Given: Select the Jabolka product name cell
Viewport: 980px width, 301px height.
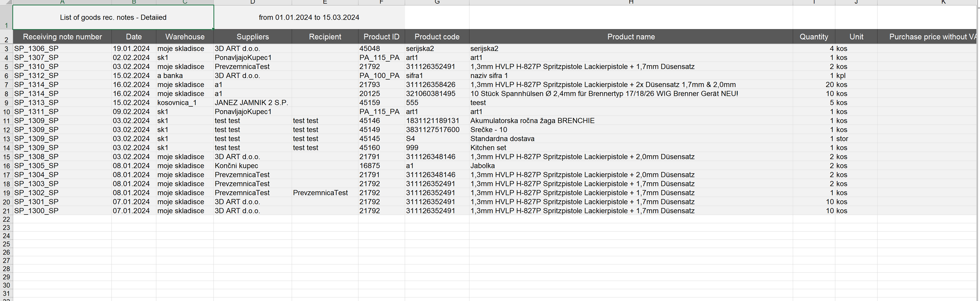Looking at the screenshot, I should (482, 166).
